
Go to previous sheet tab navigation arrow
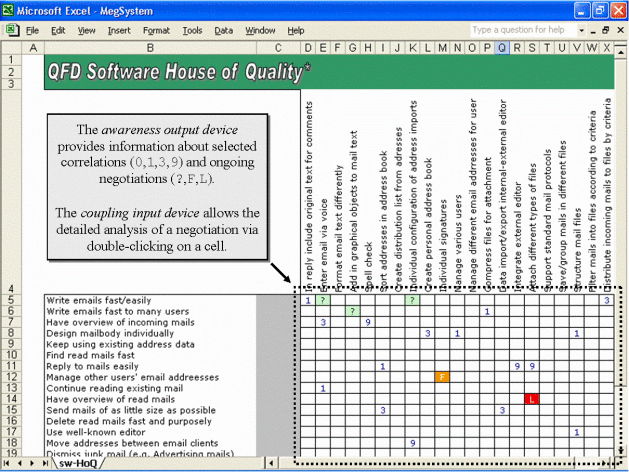(x=20, y=463)
